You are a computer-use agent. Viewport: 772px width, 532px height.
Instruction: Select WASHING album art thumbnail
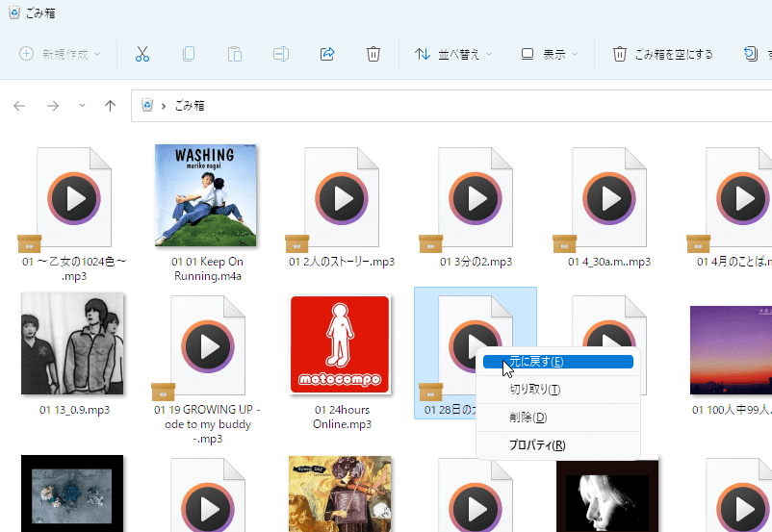(x=206, y=195)
